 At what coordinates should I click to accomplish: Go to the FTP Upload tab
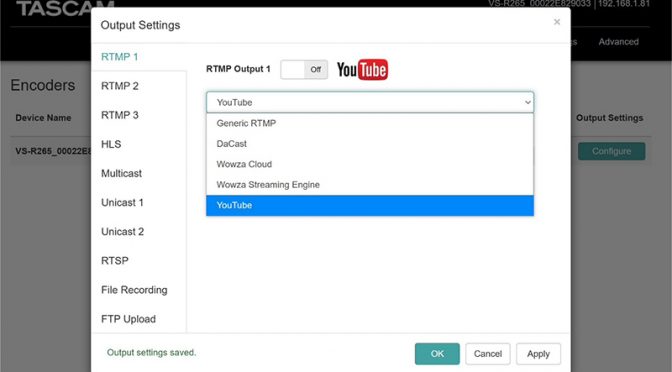128,319
